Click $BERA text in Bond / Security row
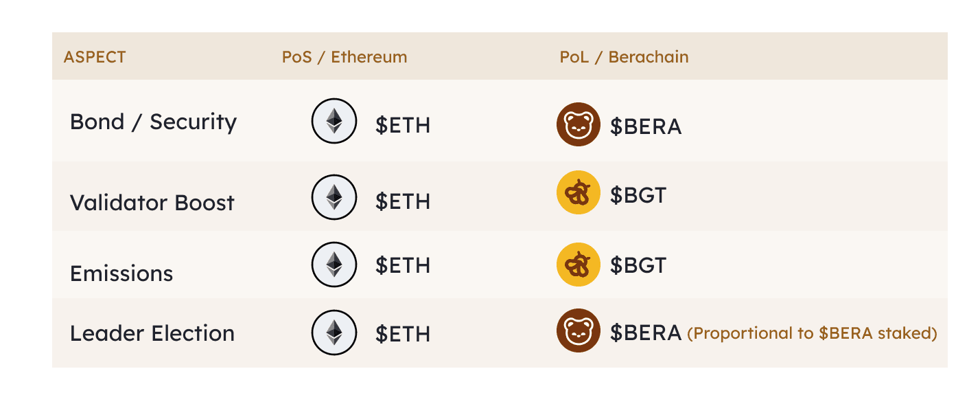This screenshot has height=415, width=980. coord(646,127)
